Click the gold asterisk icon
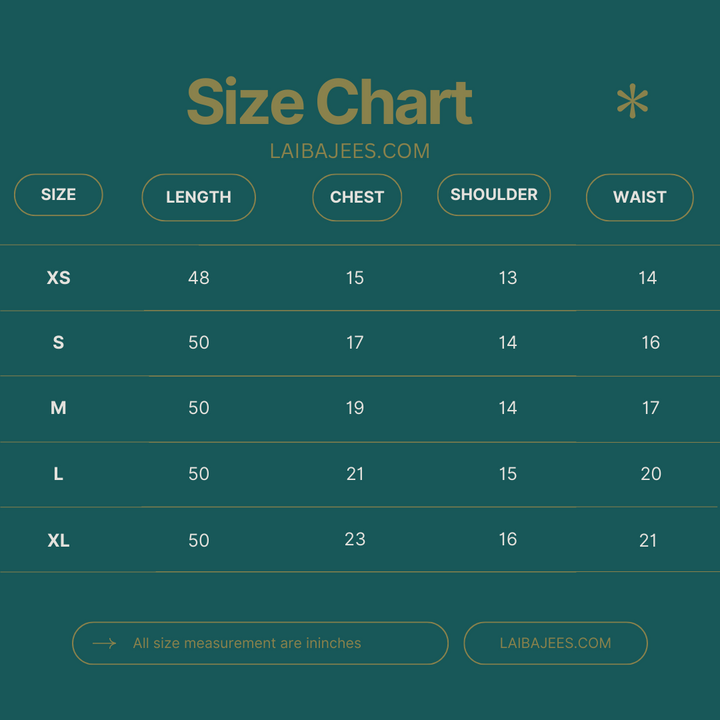Viewport: 720px width, 720px height. click(632, 101)
